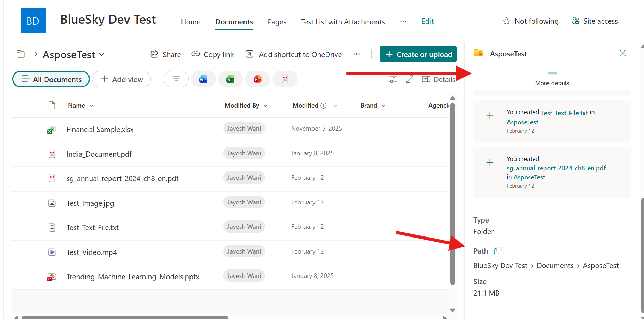
Task: Open the view settings sliders icon
Action: 393,79
